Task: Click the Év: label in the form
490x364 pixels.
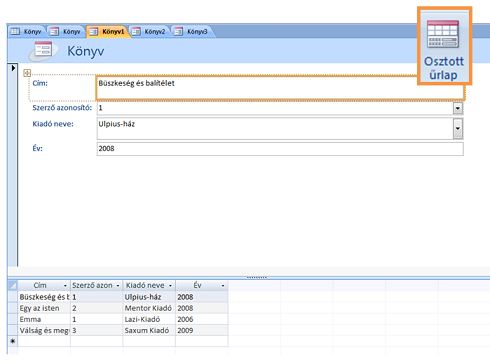Action: pyautogui.click(x=37, y=148)
